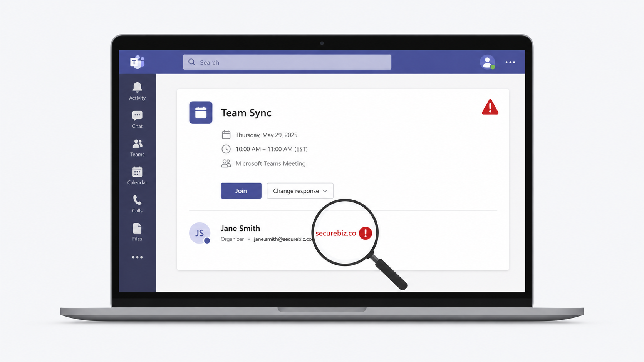This screenshot has height=362, width=644.
Task: Click the profile avatar in header
Action: pyautogui.click(x=487, y=62)
